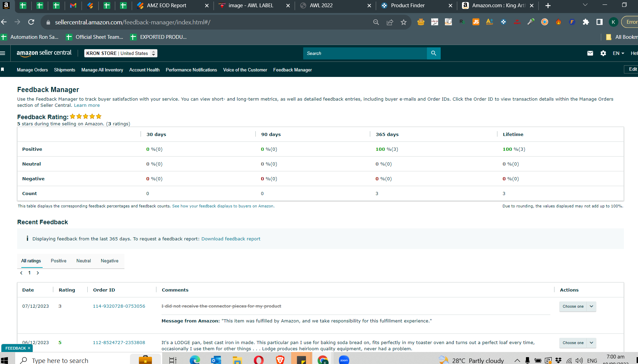Go to Manage All Inventory
This screenshot has width=638, height=364.
point(102,70)
